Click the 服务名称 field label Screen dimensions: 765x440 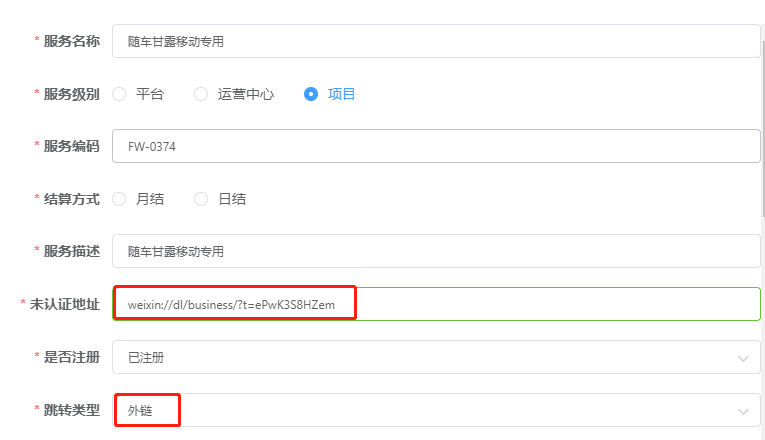click(x=71, y=41)
